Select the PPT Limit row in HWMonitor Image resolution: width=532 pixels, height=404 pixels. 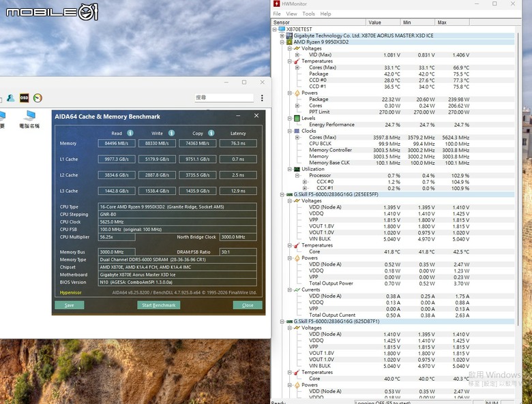(x=394, y=112)
